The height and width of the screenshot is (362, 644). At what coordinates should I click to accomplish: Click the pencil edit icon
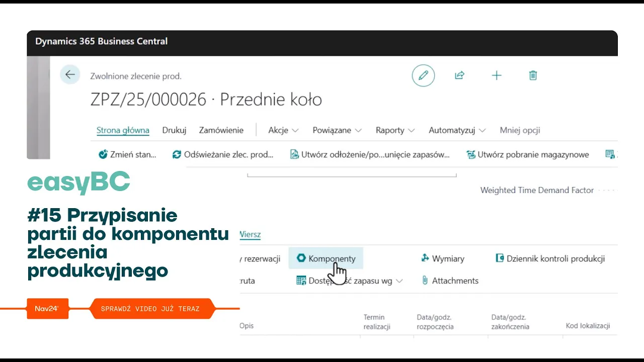pyautogui.click(x=423, y=75)
